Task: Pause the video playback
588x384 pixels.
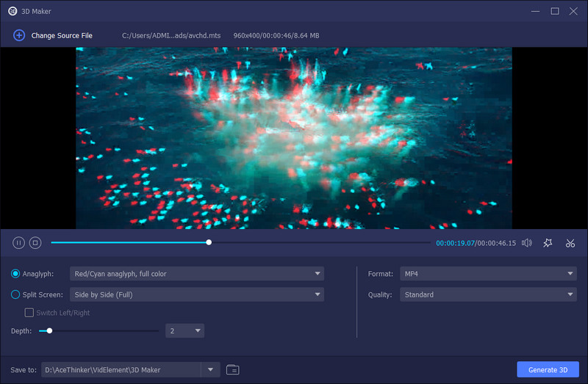Action: point(18,243)
